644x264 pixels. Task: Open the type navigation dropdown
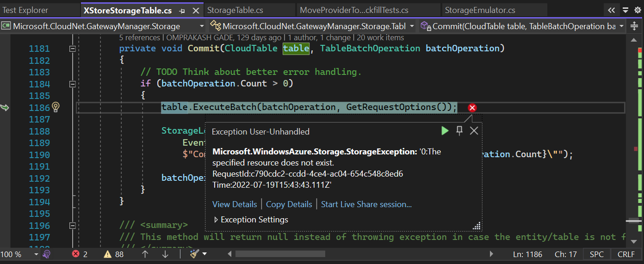click(x=312, y=26)
